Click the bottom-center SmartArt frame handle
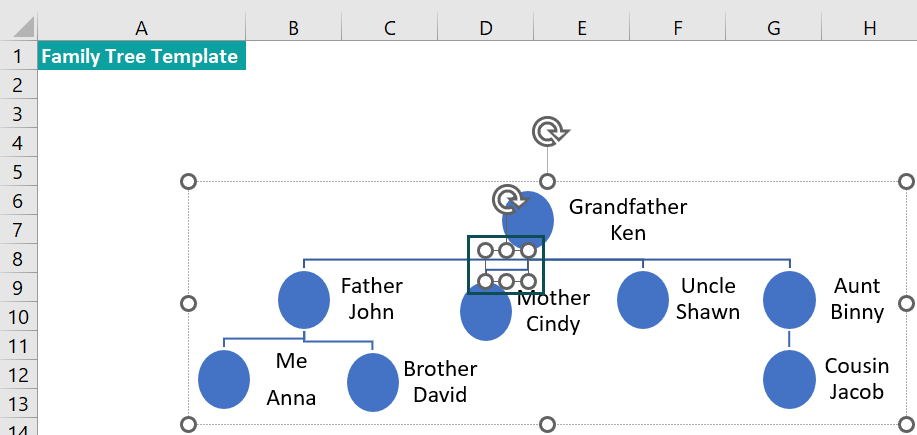 [547, 424]
